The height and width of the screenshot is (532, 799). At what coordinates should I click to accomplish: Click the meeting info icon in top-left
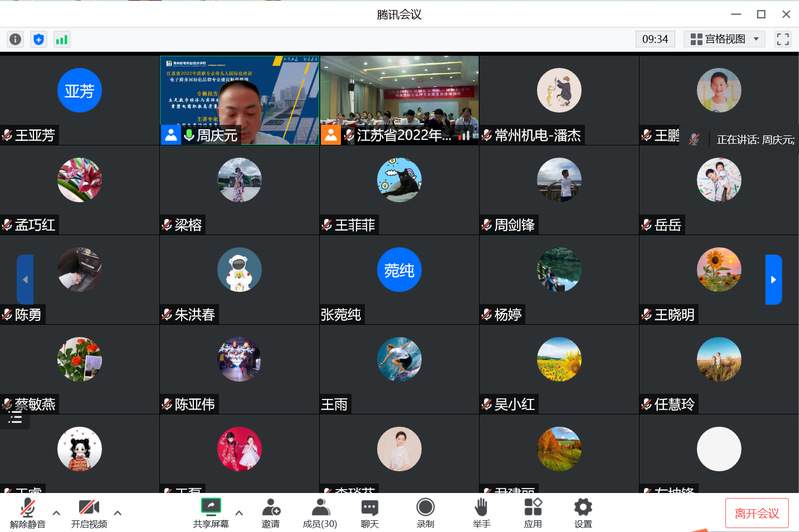pos(15,39)
